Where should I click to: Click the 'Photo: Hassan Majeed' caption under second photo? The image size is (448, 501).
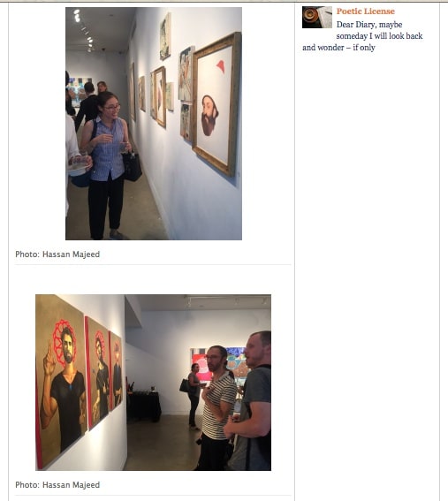[57, 485]
